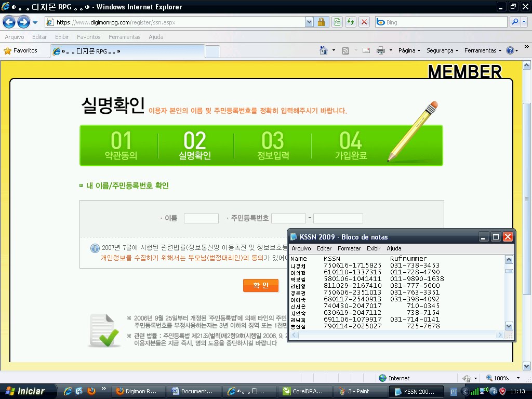This screenshot has height=399, width=532.
Task: Expand the Print options dropdown arrow
Action: (x=391, y=50)
